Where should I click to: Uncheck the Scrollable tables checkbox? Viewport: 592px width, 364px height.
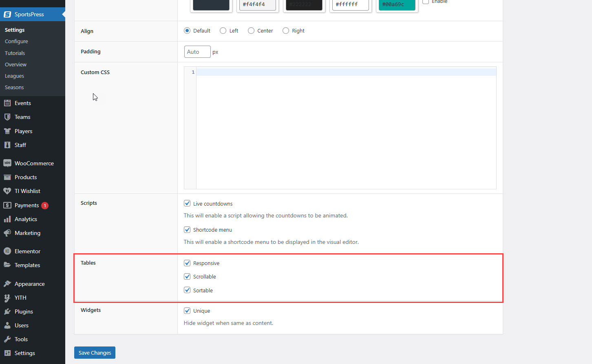(x=187, y=276)
